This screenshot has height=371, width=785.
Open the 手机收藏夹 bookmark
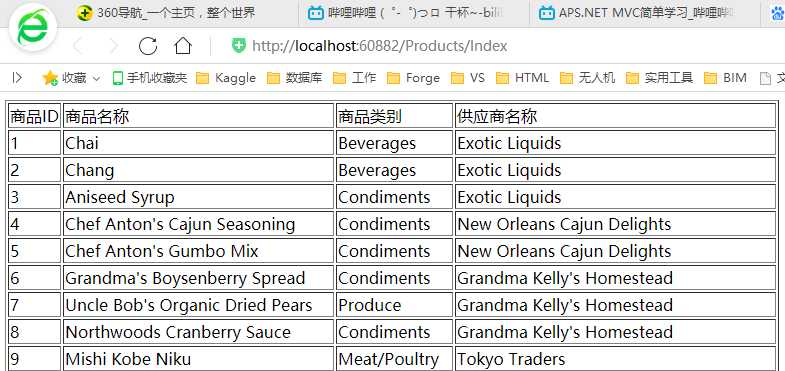[150, 78]
